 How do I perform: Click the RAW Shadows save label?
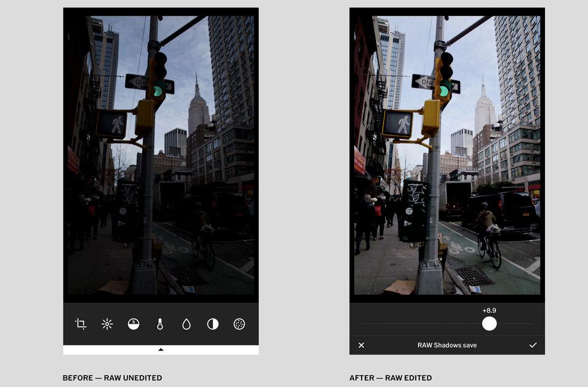pyautogui.click(x=447, y=345)
